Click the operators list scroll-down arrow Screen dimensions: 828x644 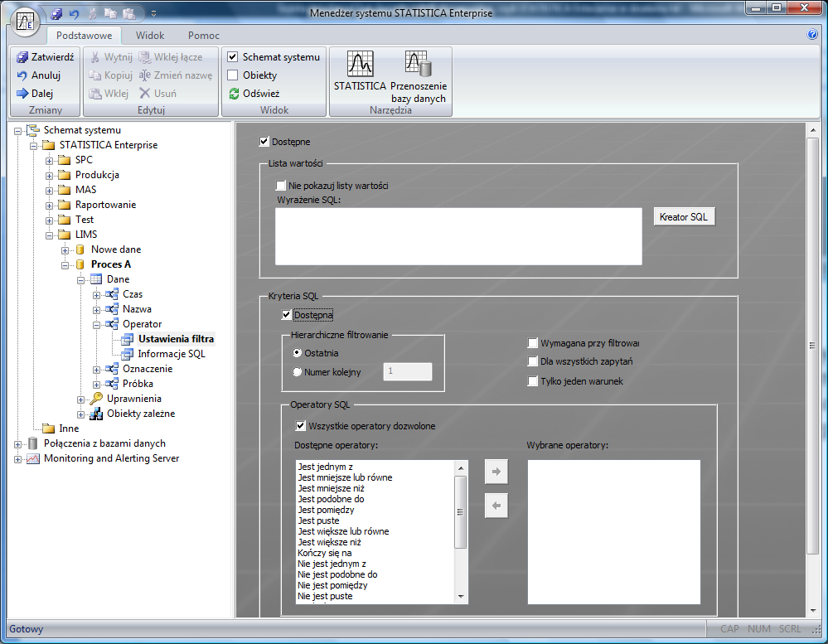pos(461,597)
